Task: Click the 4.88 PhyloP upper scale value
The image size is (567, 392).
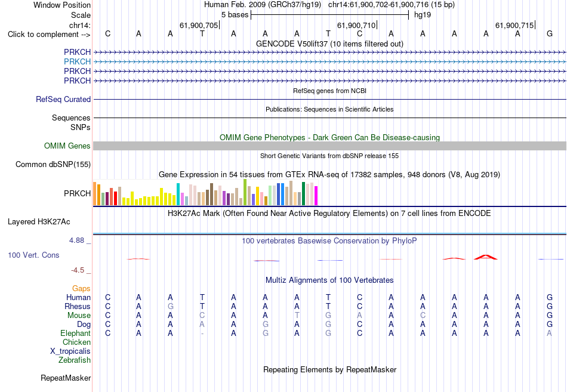Action: [x=76, y=240]
